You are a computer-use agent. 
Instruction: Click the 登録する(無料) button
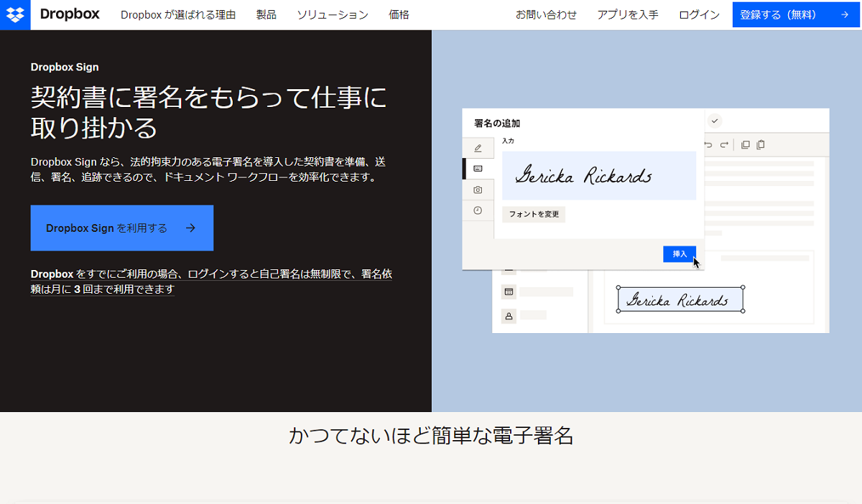796,14
